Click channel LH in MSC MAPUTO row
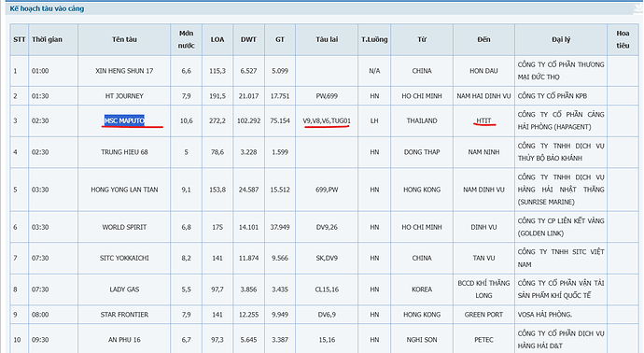 point(374,120)
